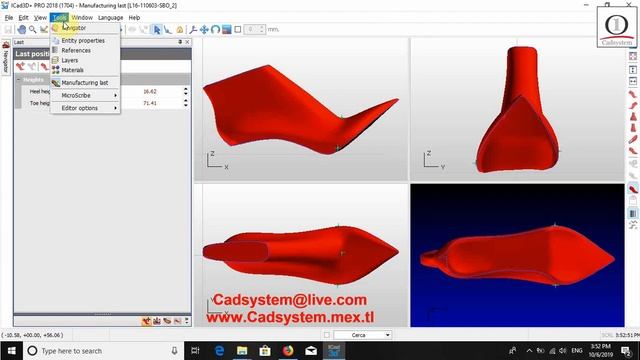Image resolution: width=640 pixels, height=360 pixels.
Task: Expand the MicroScribe submenu arrow
Action: pyautogui.click(x=116, y=96)
